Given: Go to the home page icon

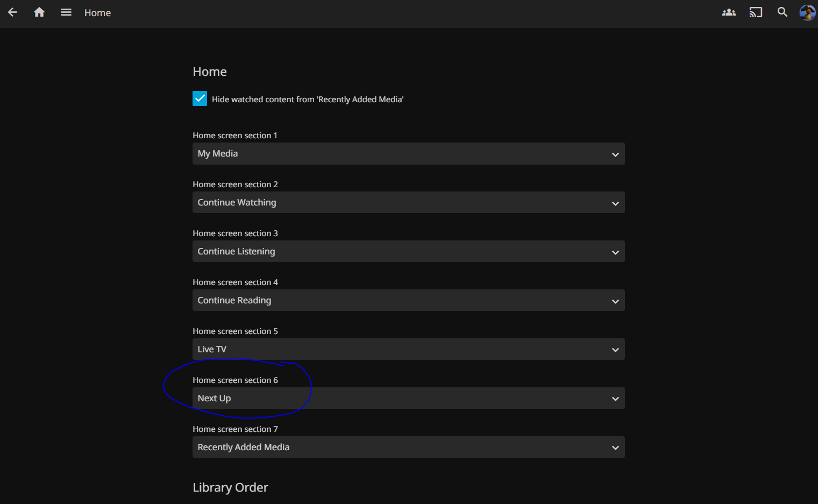Looking at the screenshot, I should [x=39, y=12].
